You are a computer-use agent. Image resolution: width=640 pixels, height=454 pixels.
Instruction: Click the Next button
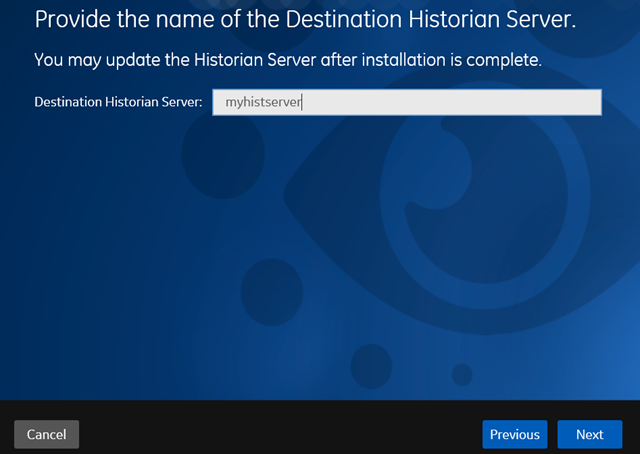(590, 434)
